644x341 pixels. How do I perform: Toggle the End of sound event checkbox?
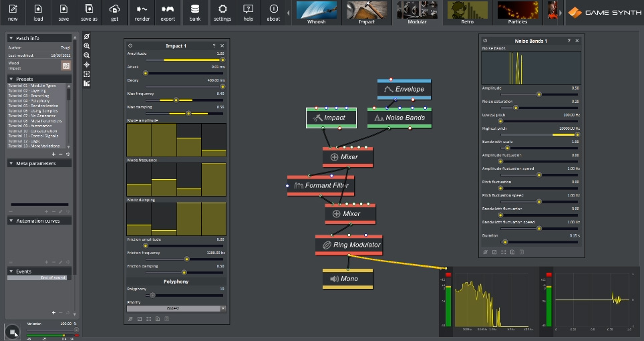coord(69,277)
